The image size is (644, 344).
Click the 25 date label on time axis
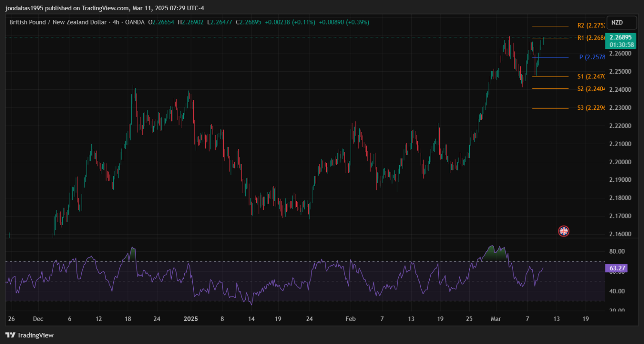pyautogui.click(x=469, y=319)
